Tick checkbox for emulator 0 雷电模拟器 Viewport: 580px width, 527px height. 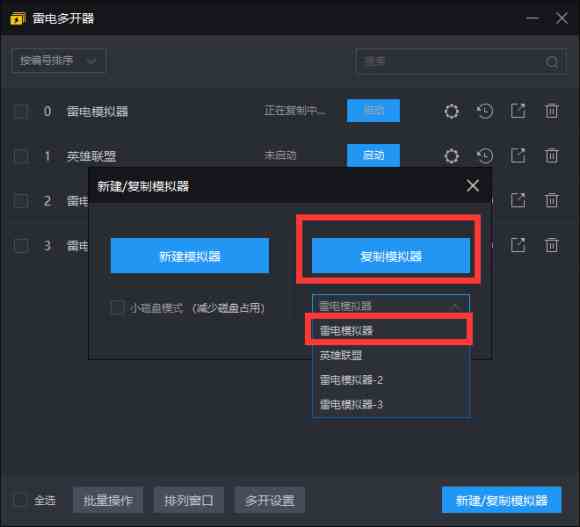click(x=21, y=111)
